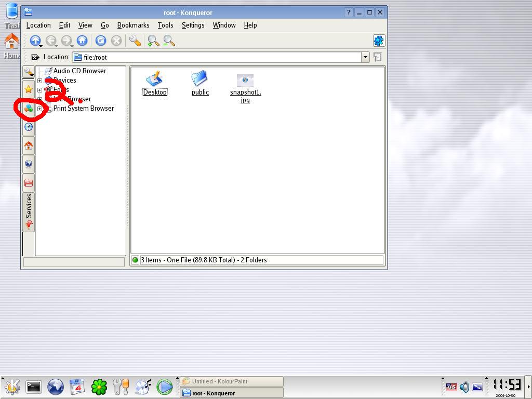Open the wrench and screwdriver settings icon

click(121, 387)
